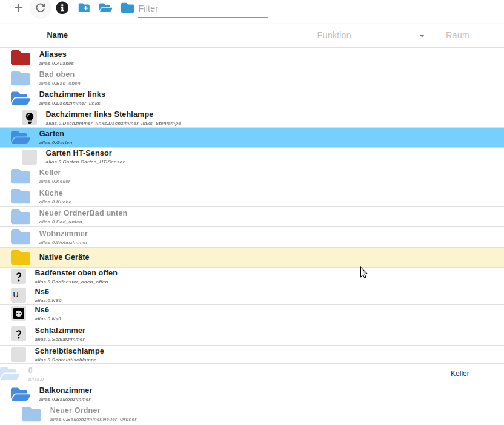Viewport: 504px width, 425px height.
Task: Collapse the Dachzimmer links folder
Action: [x=21, y=98]
